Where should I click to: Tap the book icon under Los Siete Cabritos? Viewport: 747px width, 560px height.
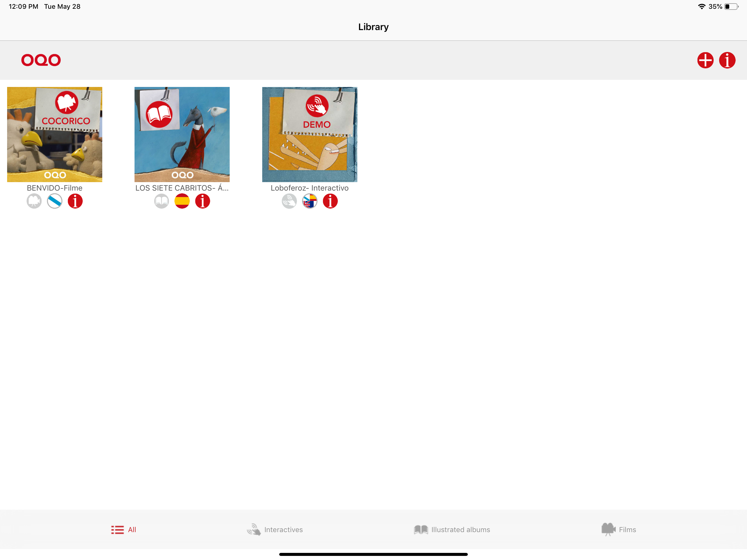click(x=161, y=201)
